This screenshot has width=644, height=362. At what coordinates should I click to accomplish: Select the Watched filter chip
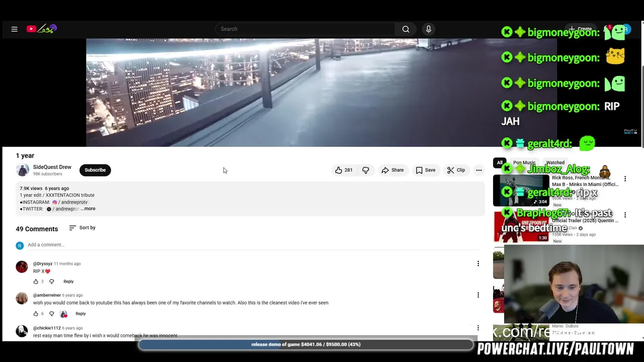tap(555, 162)
